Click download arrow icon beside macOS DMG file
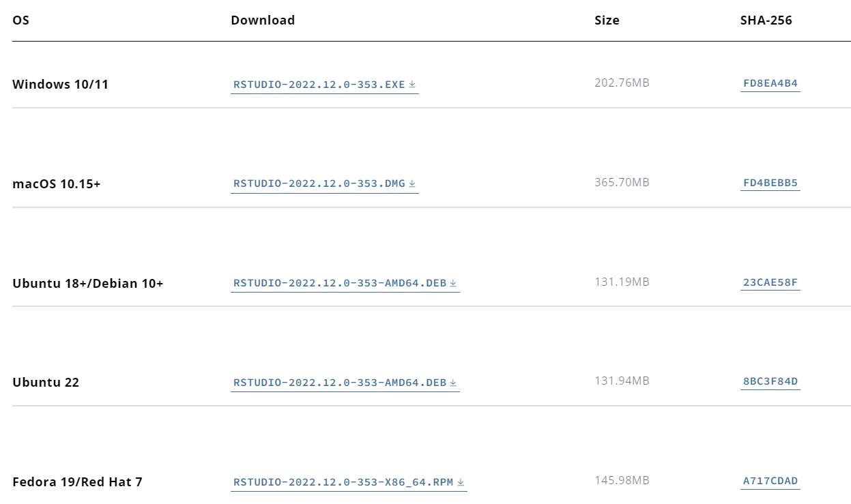Viewport: 851px width, 504px height. pyautogui.click(x=412, y=183)
